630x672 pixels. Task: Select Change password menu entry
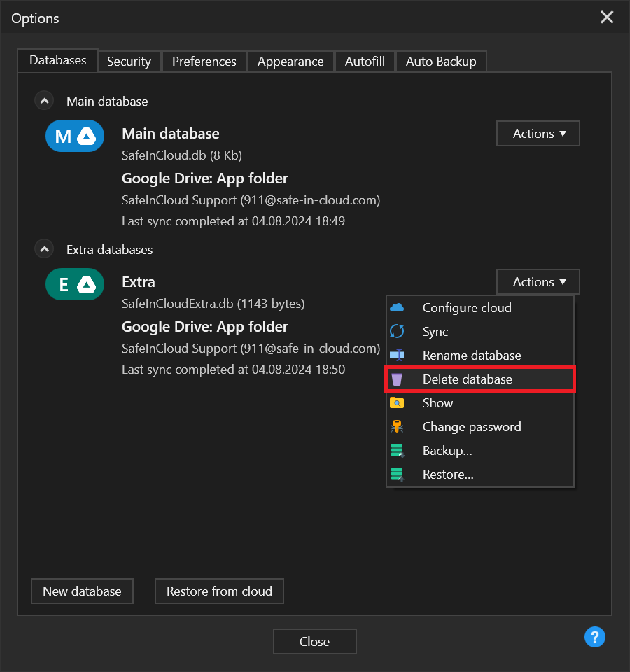point(480,427)
